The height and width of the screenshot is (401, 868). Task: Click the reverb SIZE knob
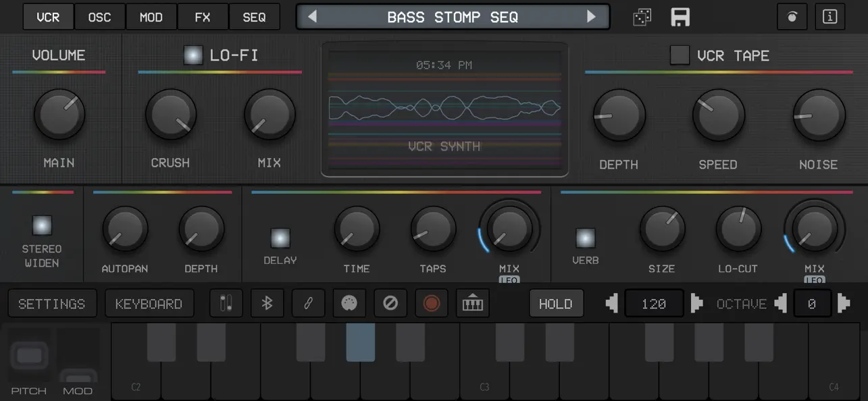662,230
